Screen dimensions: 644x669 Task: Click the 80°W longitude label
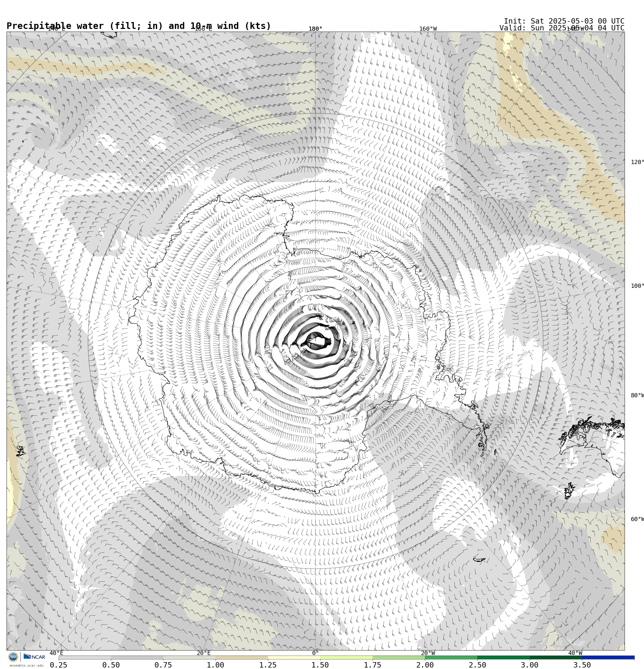[637, 395]
